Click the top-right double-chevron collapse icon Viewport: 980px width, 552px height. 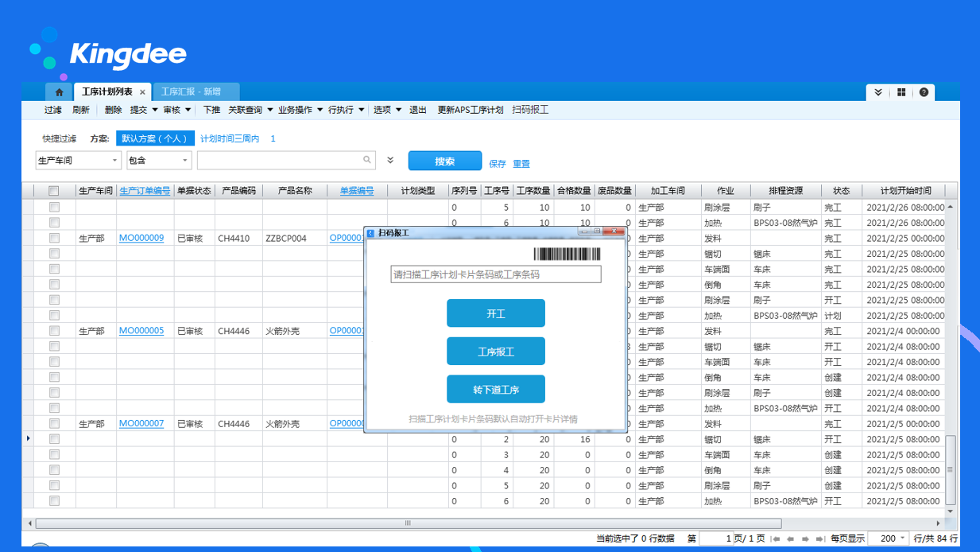click(x=878, y=92)
